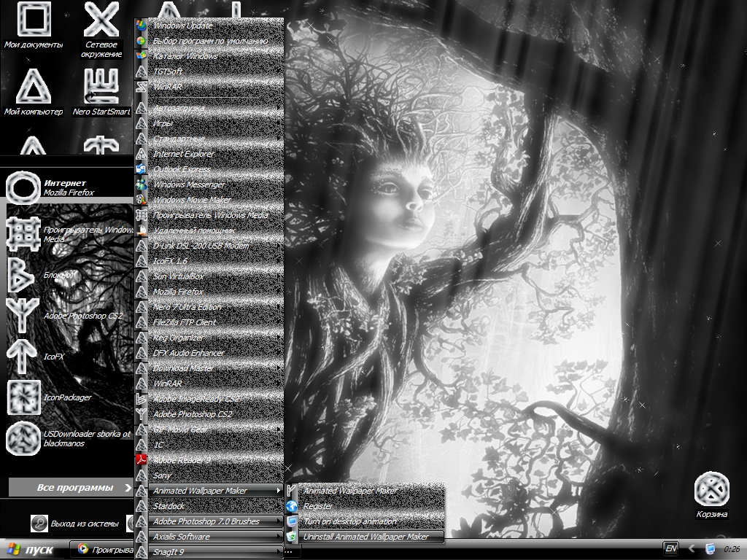
Task: Click the Выбор программ по умолчанию icon
Action: pyautogui.click(x=141, y=41)
